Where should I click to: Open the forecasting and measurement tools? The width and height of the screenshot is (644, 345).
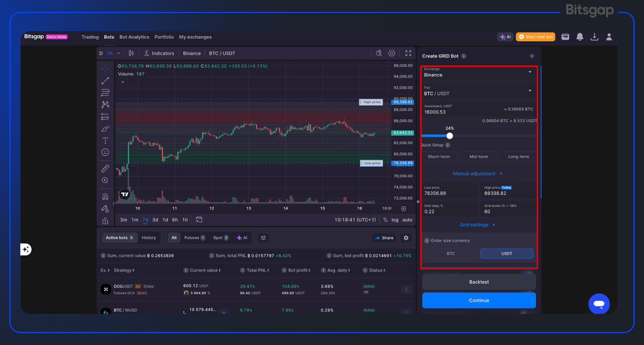click(105, 117)
